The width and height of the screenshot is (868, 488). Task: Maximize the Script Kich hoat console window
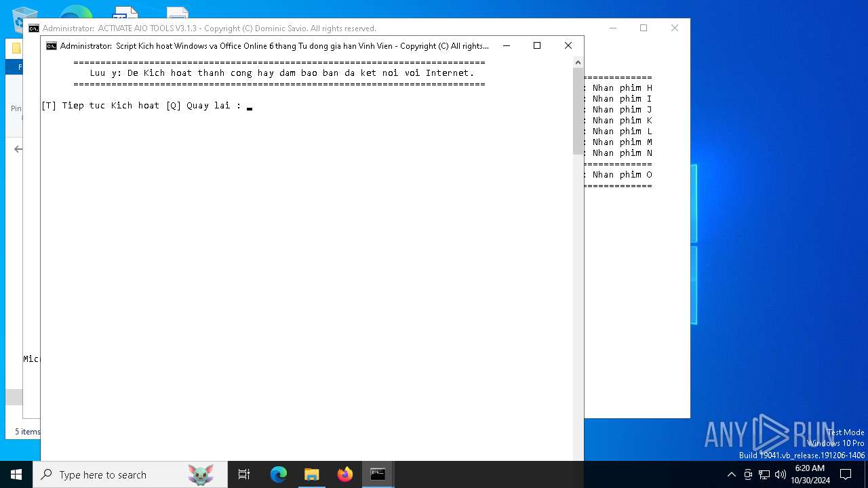pos(537,45)
